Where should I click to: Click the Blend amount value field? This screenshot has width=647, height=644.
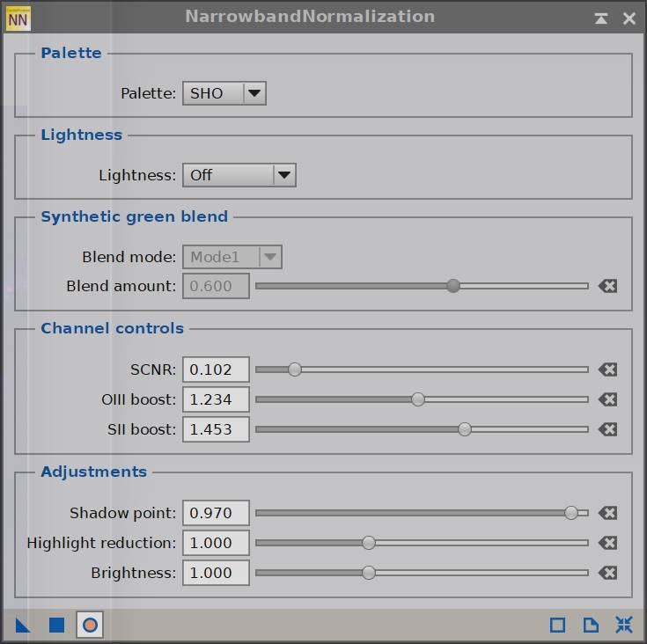216,286
